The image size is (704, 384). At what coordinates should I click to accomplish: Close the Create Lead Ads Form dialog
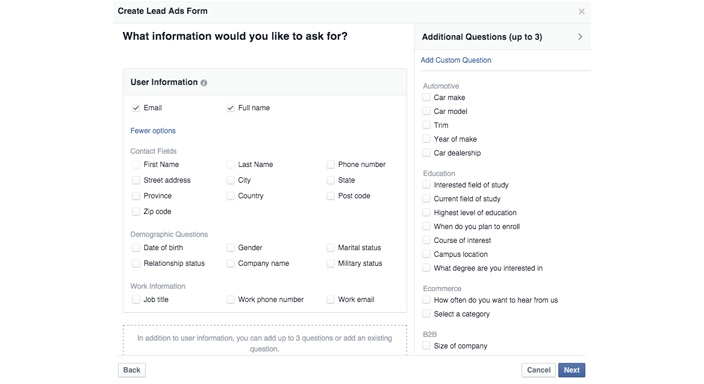581,11
